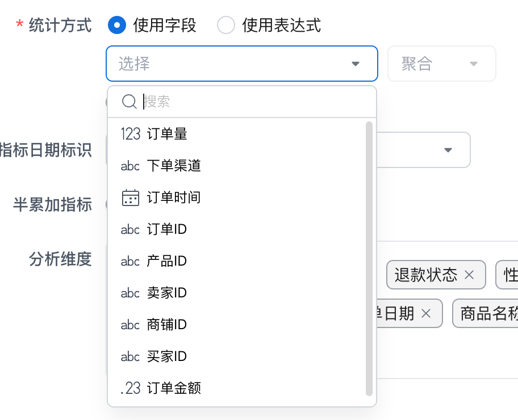518x420 pixels.
Task: Click the abc icon beside 买家ID
Action: (x=130, y=356)
